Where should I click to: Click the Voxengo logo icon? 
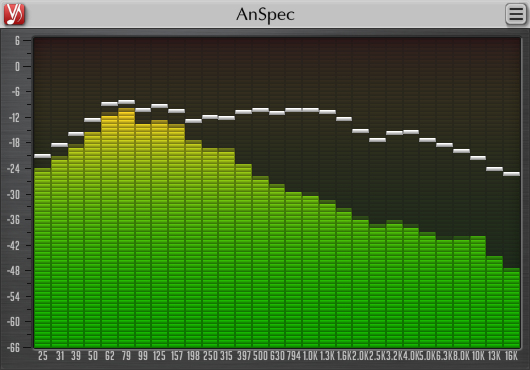14,14
